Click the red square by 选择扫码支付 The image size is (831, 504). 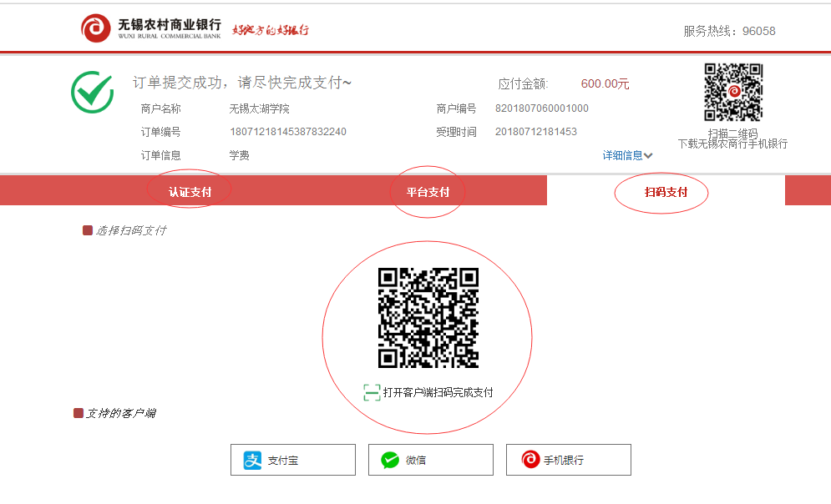88,230
